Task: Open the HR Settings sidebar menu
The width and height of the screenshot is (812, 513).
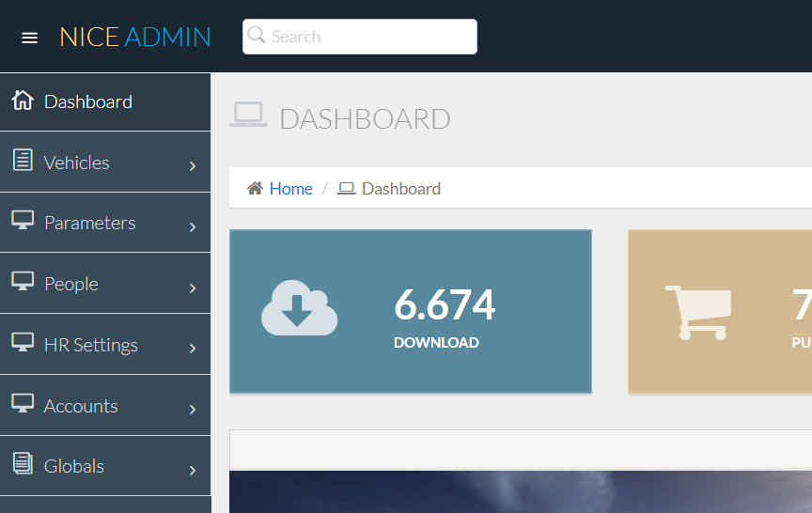Action: pyautogui.click(x=105, y=345)
